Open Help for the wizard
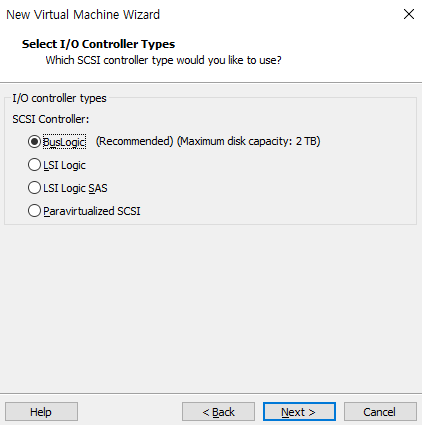Image resolution: width=422 pixels, height=425 pixels. (x=41, y=412)
